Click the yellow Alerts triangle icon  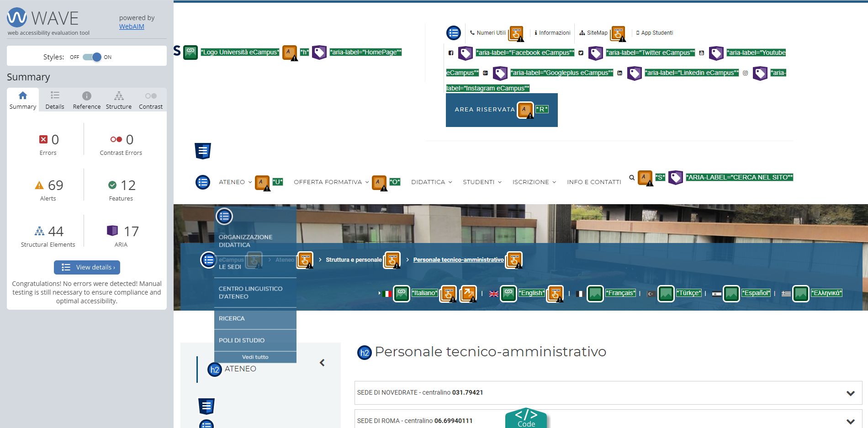click(39, 185)
